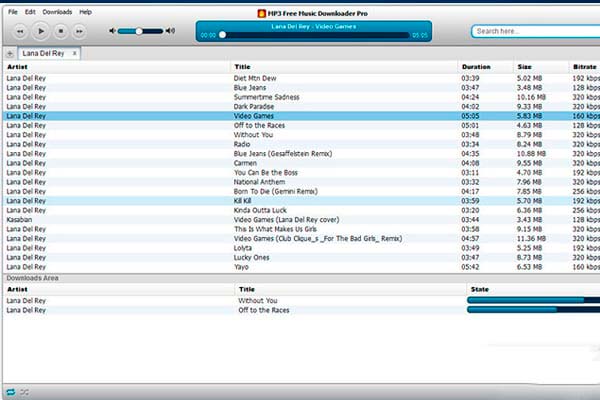The height and width of the screenshot is (400, 600).
Task: Select the Carmen song row
Action: 302,163
